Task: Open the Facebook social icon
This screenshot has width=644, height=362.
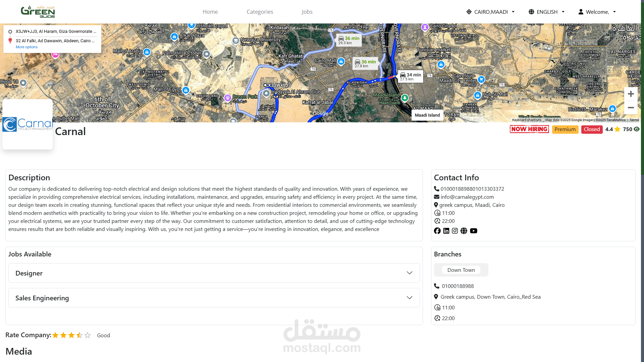Action: point(437,231)
